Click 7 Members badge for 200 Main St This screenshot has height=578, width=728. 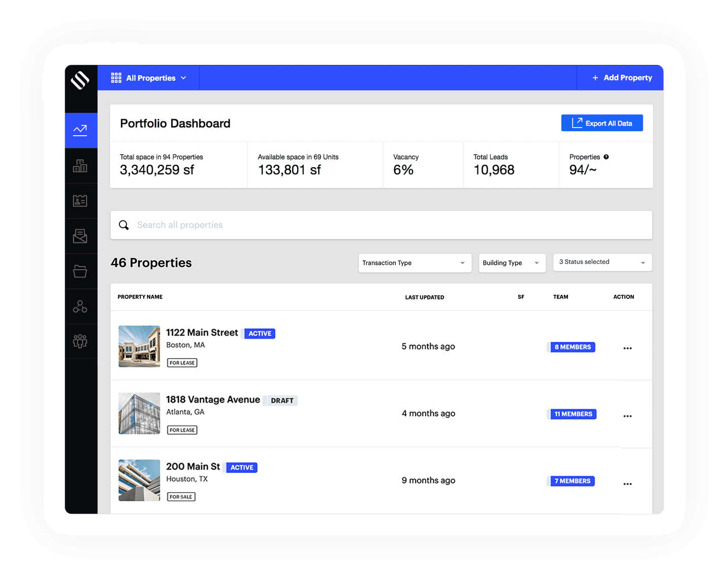point(572,481)
